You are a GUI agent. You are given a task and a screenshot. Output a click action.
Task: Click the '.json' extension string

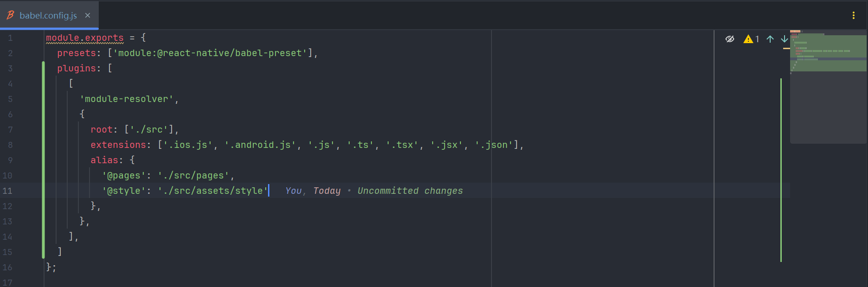pos(494,145)
